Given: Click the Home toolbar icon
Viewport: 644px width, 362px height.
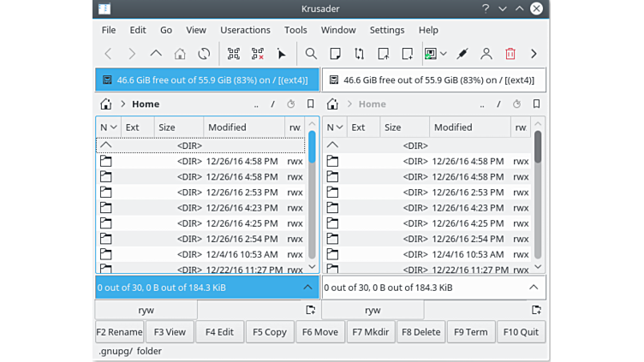Looking at the screenshot, I should coord(180,54).
